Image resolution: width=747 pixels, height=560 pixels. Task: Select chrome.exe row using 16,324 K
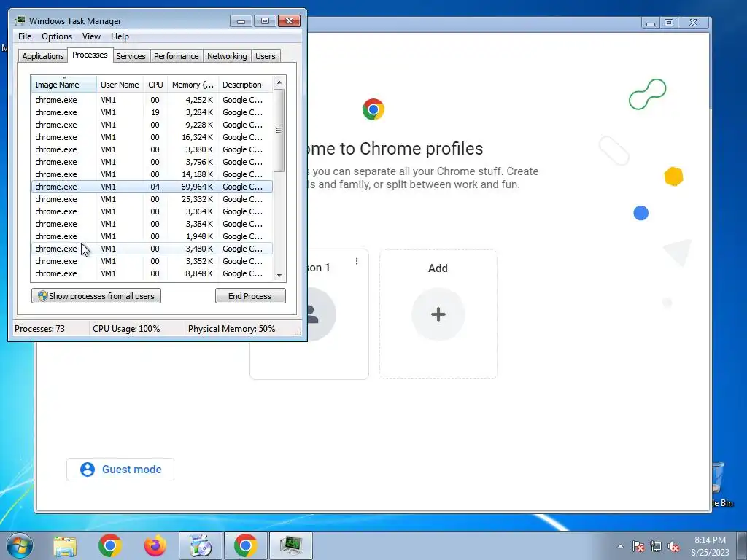pyautogui.click(x=152, y=137)
